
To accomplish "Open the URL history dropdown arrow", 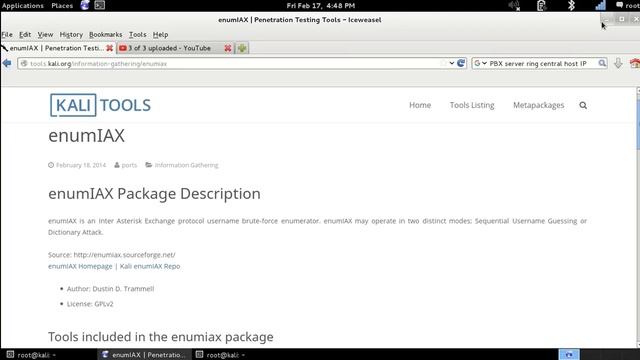I will click(451, 63).
